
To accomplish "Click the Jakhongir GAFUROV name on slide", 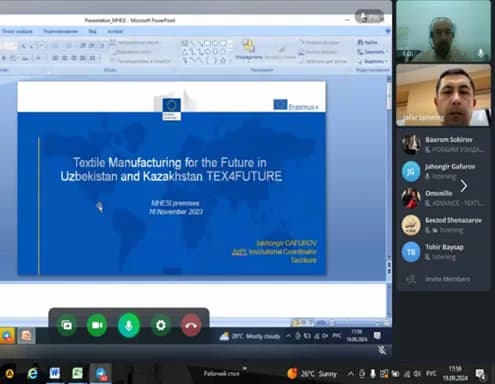I will click(x=286, y=243).
